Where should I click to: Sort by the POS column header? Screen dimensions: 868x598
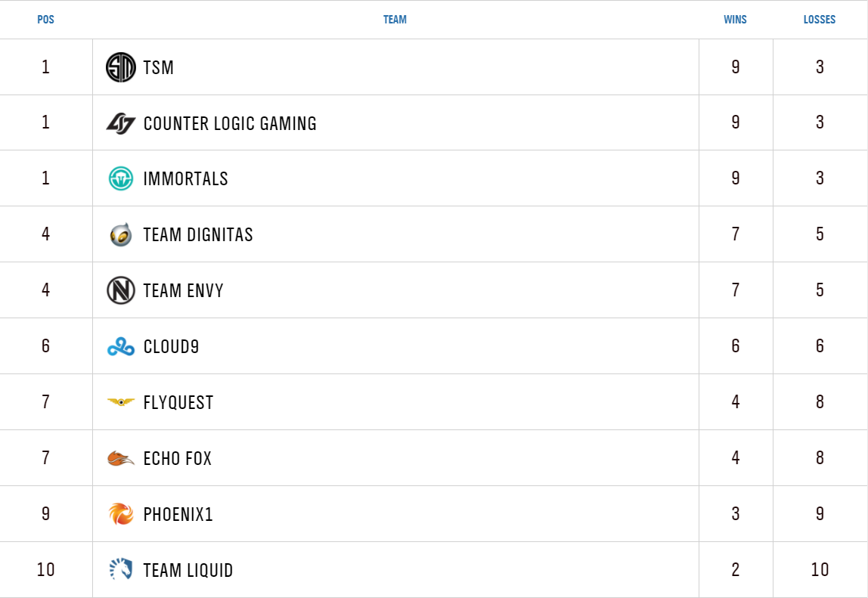click(45, 20)
